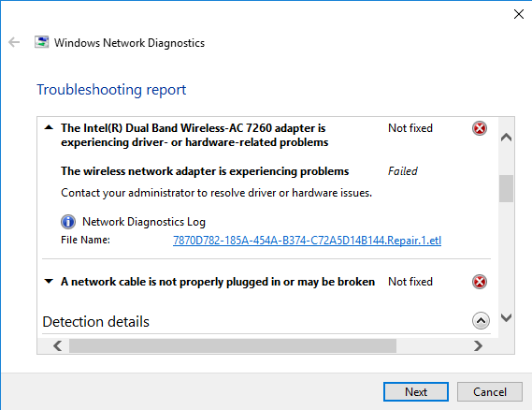
Task: Click the horizontal scrollbar thumb
Action: tap(233, 345)
